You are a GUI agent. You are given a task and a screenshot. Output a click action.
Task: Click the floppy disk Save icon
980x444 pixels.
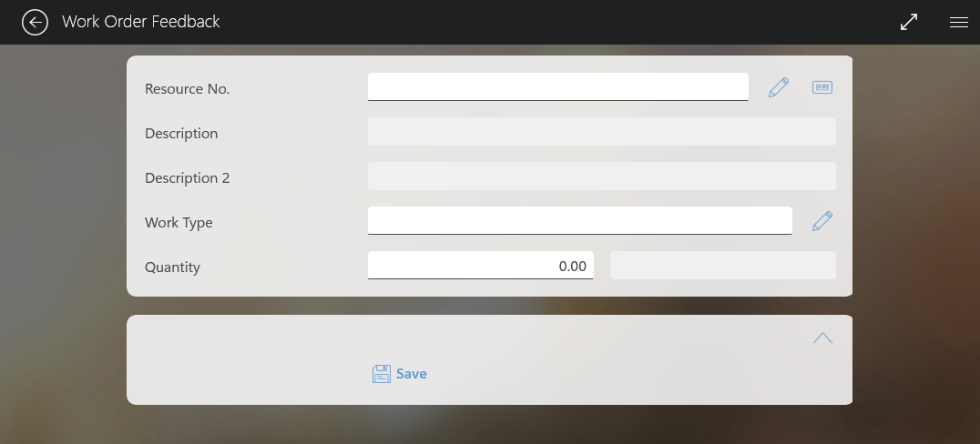382,373
